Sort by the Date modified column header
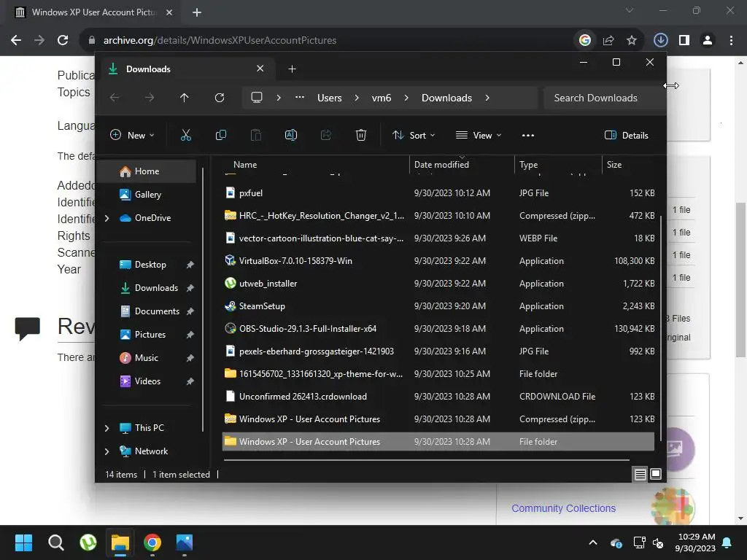The height and width of the screenshot is (560, 747). coord(462,165)
